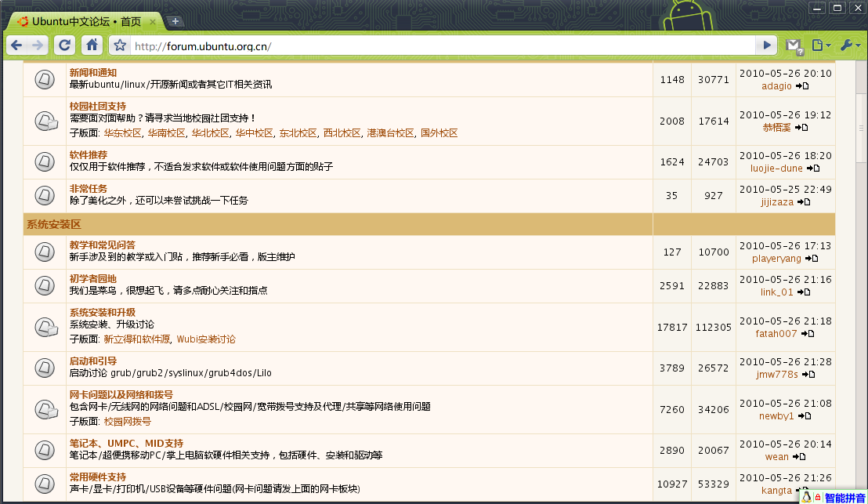
Task: Open the 新闻和通知 forum
Action: pyautogui.click(x=93, y=73)
